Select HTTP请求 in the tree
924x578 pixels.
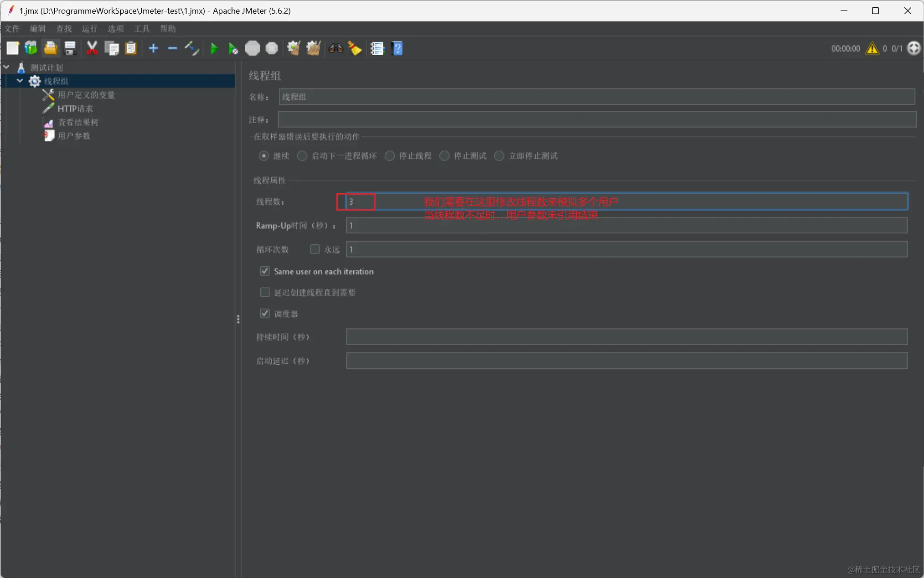pos(75,108)
